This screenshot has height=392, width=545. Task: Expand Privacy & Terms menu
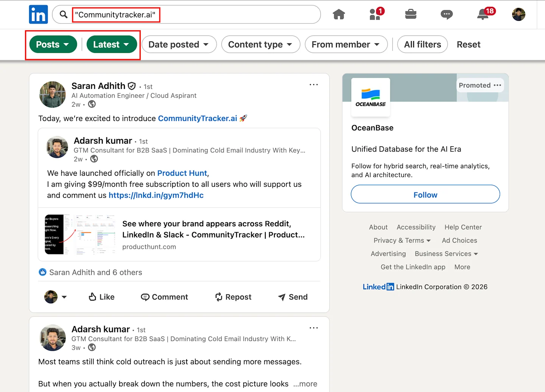coord(402,240)
